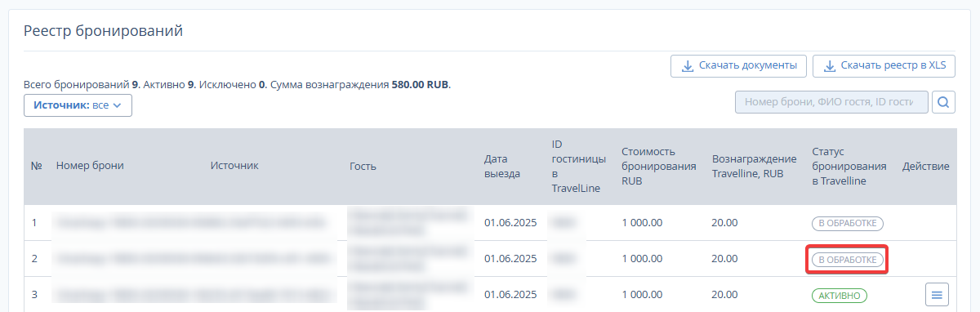Click the magnifier search icon button
Image resolution: width=980 pixels, height=312 pixels.
944,102
